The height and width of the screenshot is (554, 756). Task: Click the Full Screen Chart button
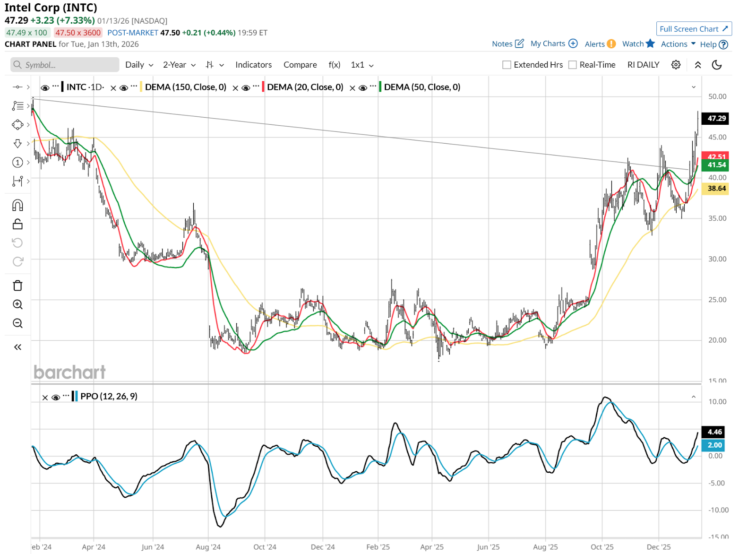tap(694, 29)
